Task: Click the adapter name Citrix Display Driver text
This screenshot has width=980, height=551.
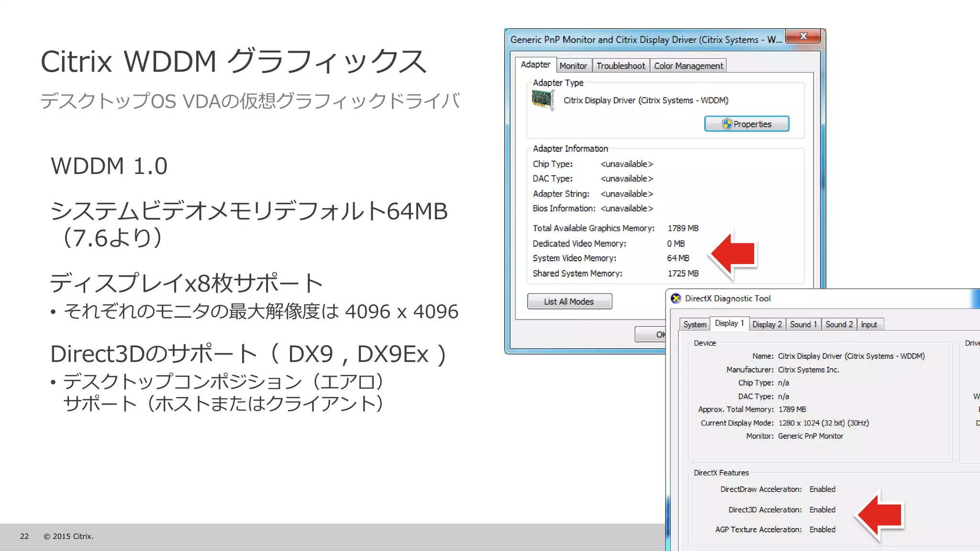Action: [x=646, y=100]
